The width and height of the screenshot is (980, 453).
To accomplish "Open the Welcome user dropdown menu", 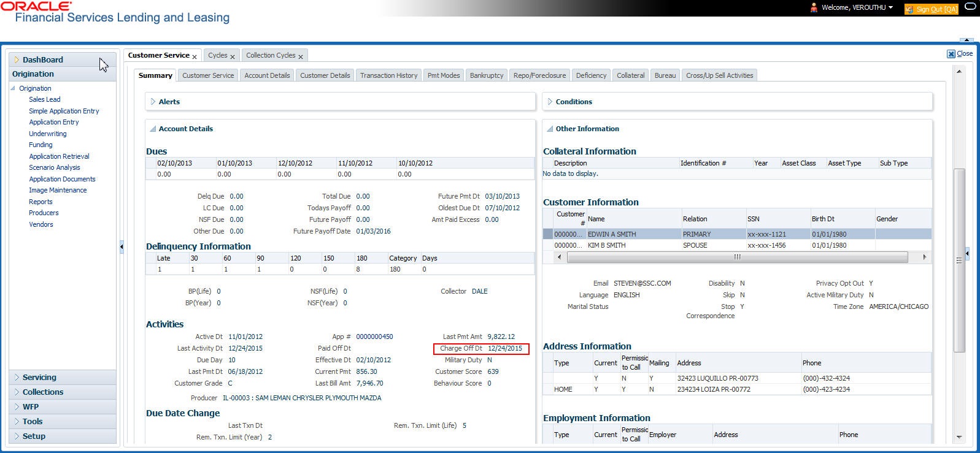I will [890, 8].
